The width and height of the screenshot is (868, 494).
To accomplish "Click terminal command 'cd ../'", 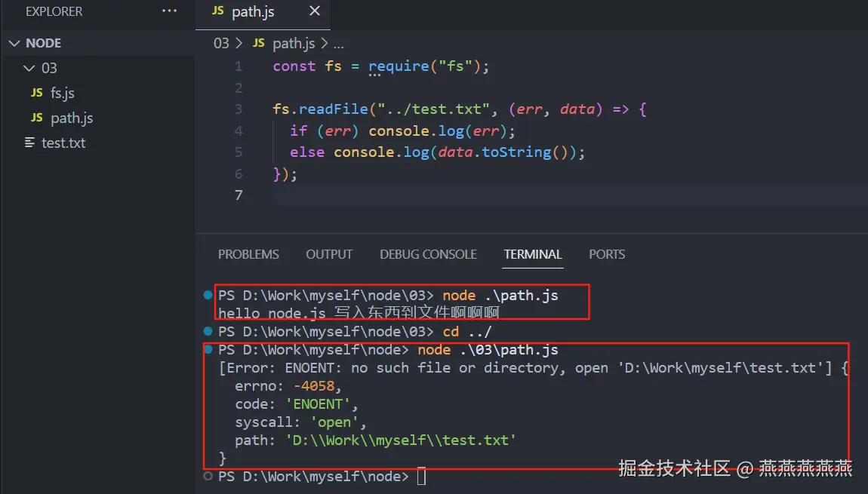I will pyautogui.click(x=466, y=332).
